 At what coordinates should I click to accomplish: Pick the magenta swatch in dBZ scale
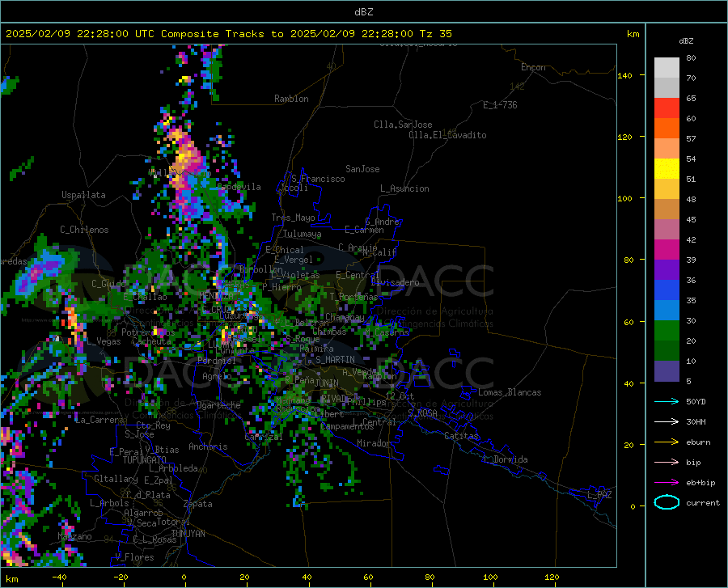point(667,250)
